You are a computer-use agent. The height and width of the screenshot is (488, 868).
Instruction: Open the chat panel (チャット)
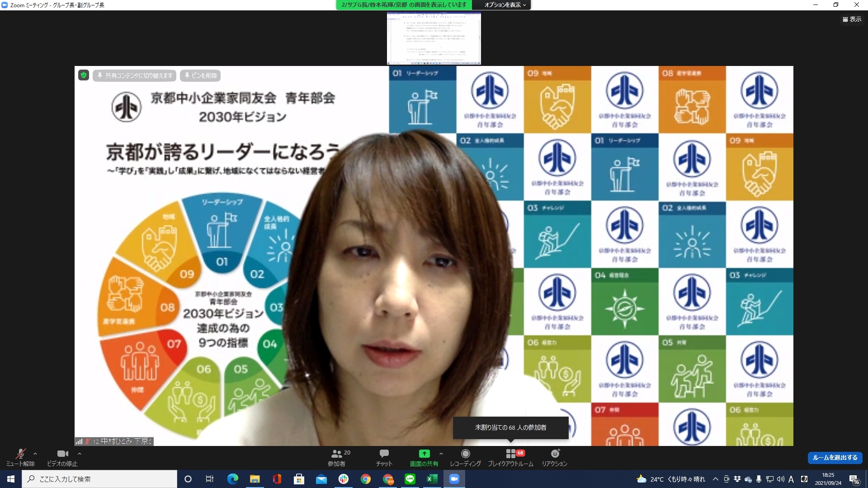[x=384, y=457]
